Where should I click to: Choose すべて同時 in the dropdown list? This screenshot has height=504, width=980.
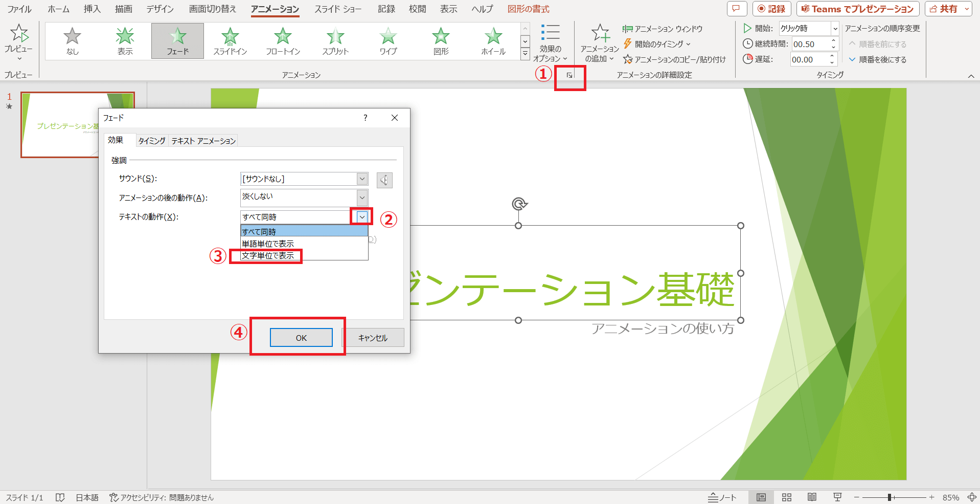point(304,232)
